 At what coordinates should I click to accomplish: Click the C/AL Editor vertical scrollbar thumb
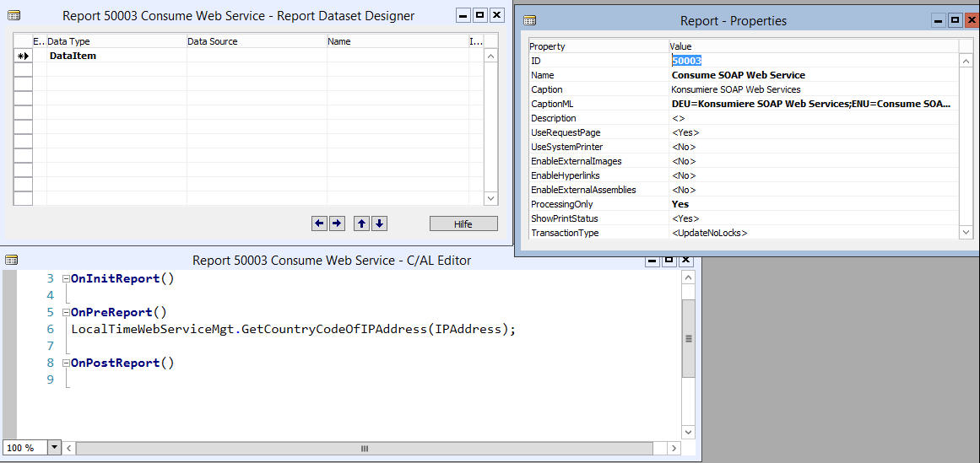click(688, 339)
